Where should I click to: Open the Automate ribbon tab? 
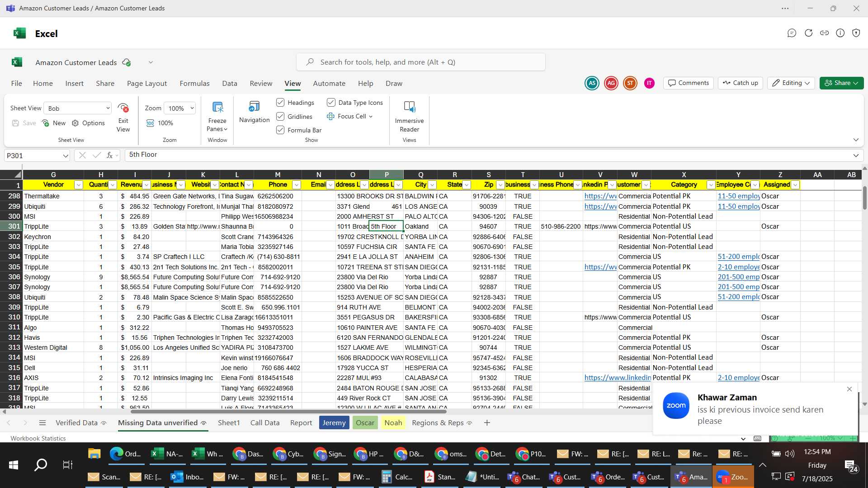click(x=329, y=84)
